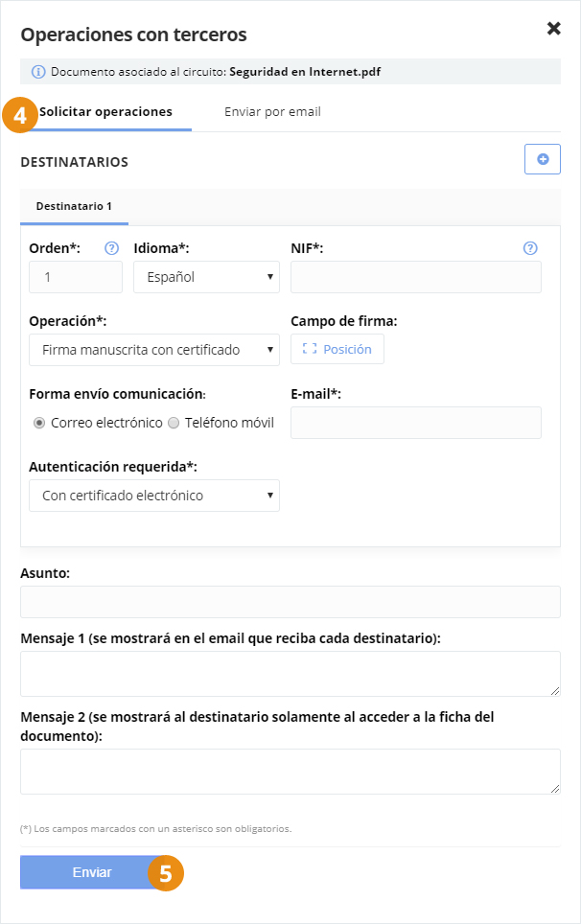Open help icon next to NIF
This screenshot has height=924, width=581.
[x=530, y=248]
